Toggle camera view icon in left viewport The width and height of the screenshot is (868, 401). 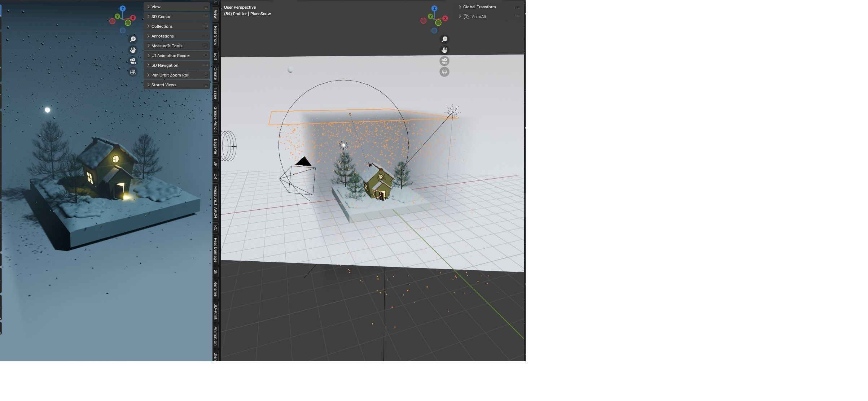(133, 61)
